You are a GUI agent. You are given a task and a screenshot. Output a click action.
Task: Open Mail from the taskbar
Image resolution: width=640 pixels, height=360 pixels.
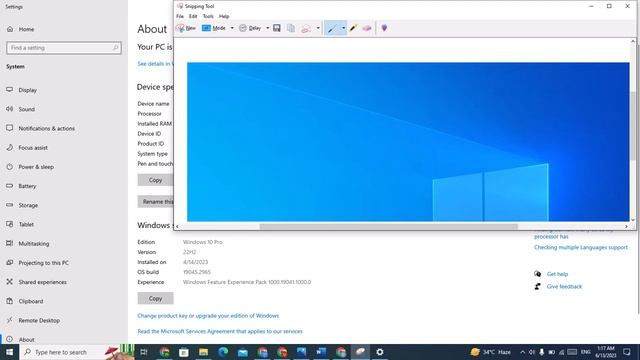click(242, 352)
